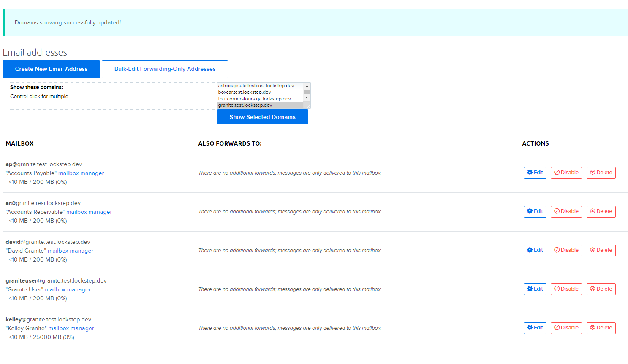Click the disable icon for graniteuser@granite.test.lockstep.dev
Viewport: 628px width, 364px height.
pos(557,289)
